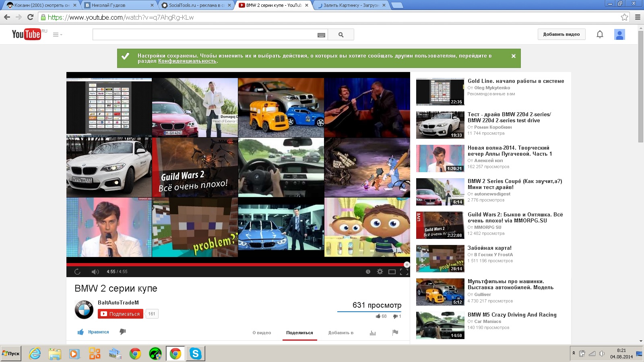Image resolution: width=644 pixels, height=362 pixels.
Task: Open the YouTube guide menu icon
Action: coord(57,35)
